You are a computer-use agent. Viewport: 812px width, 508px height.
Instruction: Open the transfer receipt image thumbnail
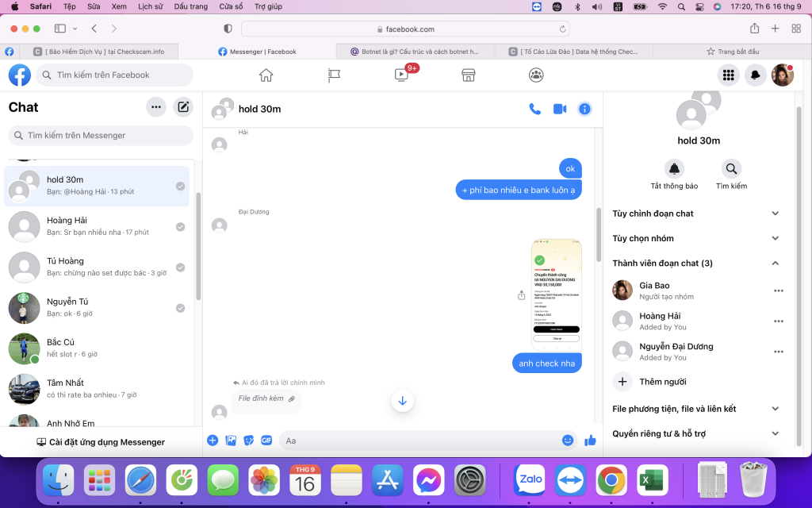556,294
